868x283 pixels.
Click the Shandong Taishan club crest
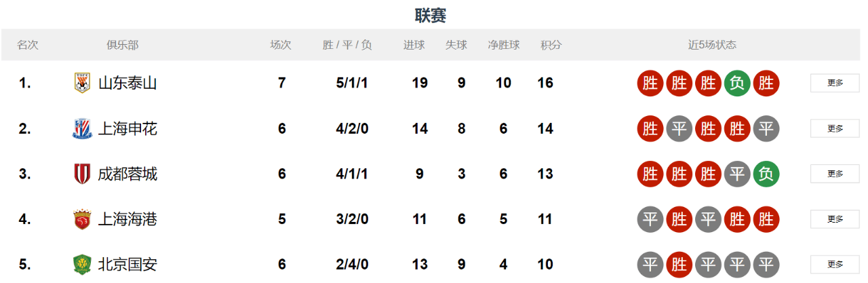82,83
